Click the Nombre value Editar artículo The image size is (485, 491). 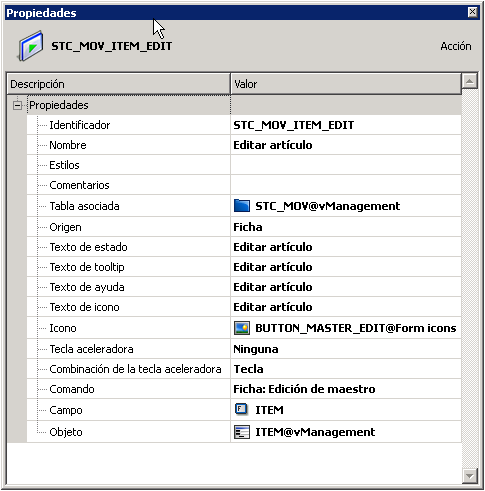click(273, 145)
